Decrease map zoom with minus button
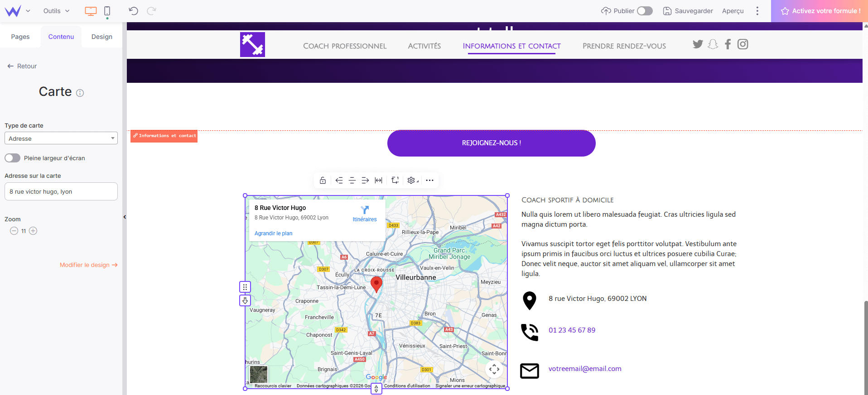868x395 pixels. [x=14, y=231]
